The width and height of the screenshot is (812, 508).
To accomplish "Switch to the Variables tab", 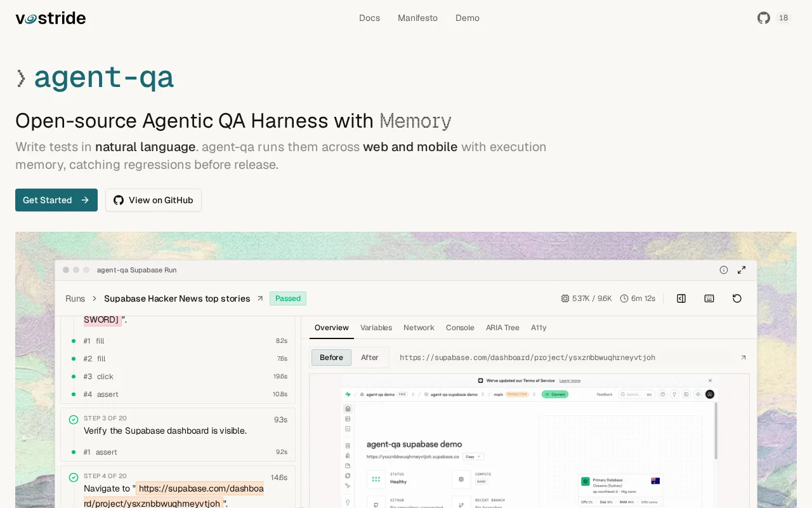I will coord(376,328).
